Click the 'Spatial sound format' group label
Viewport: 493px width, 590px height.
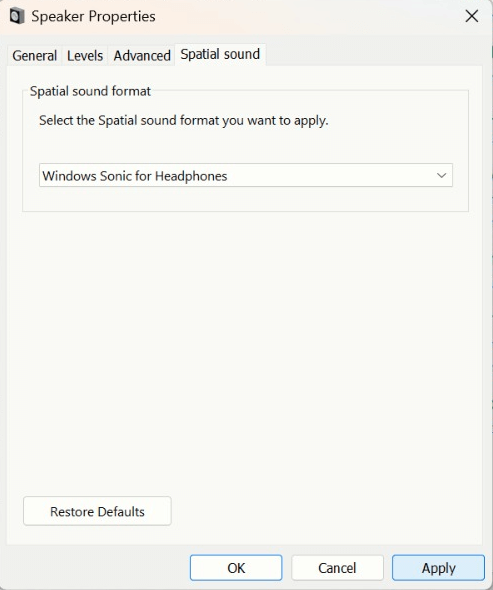(x=90, y=91)
